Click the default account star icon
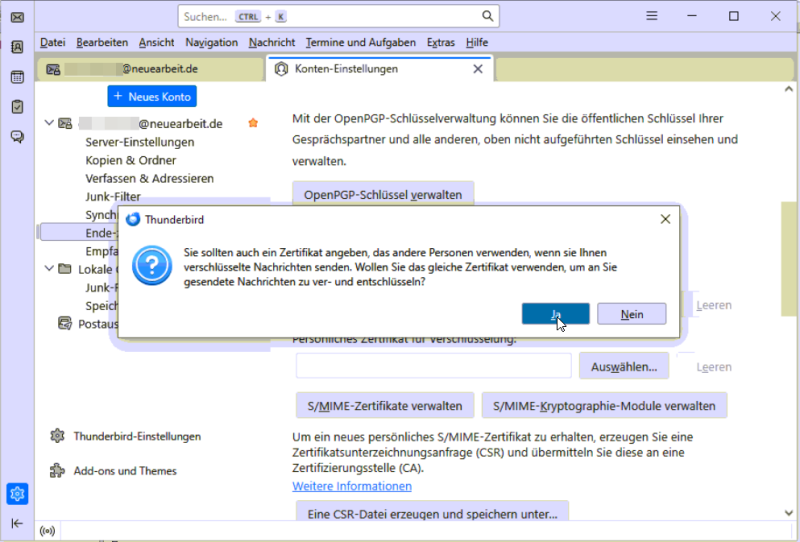 click(253, 123)
